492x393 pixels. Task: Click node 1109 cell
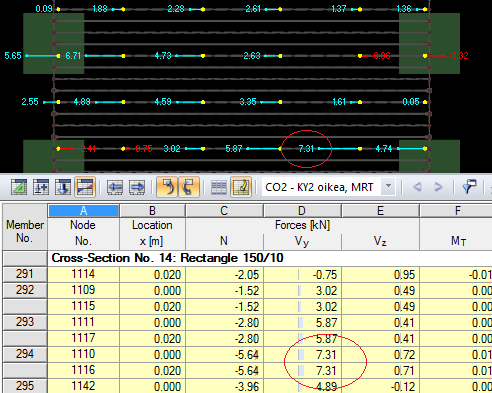click(83, 290)
